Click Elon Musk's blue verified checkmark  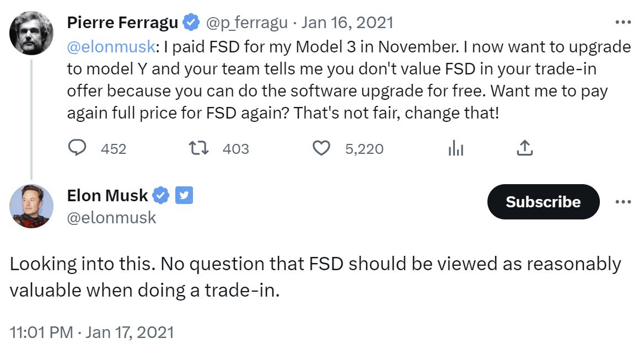tap(160, 195)
